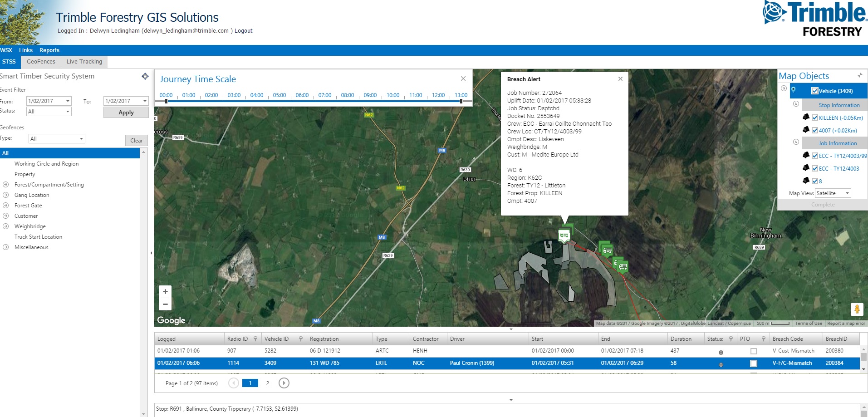
Task: Open the Links menu
Action: (26, 50)
